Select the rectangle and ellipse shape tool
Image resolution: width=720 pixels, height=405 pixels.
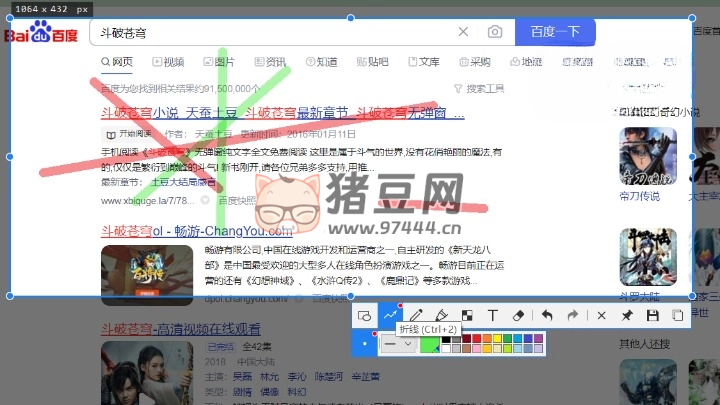pos(364,316)
